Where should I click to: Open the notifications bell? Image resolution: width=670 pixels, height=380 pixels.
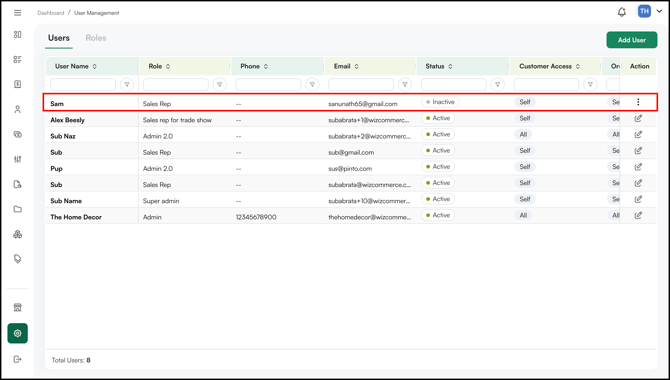coord(622,12)
